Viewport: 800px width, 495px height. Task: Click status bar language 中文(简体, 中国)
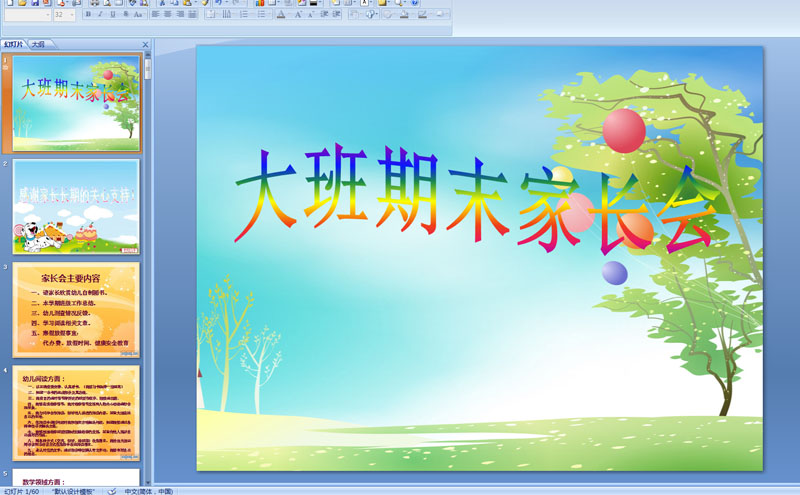tap(148, 491)
